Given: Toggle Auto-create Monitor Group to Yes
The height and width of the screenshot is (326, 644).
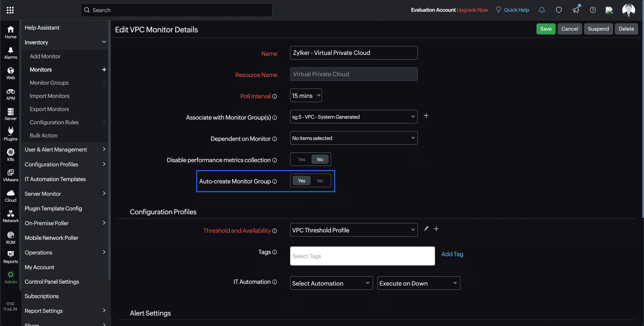Looking at the screenshot, I should pyautogui.click(x=302, y=180).
